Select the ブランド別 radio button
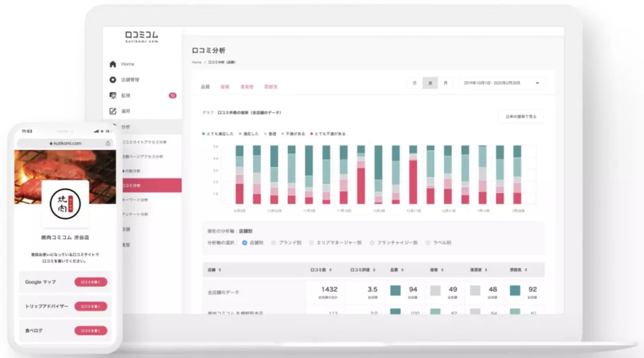This screenshot has width=644, height=358. point(273,243)
